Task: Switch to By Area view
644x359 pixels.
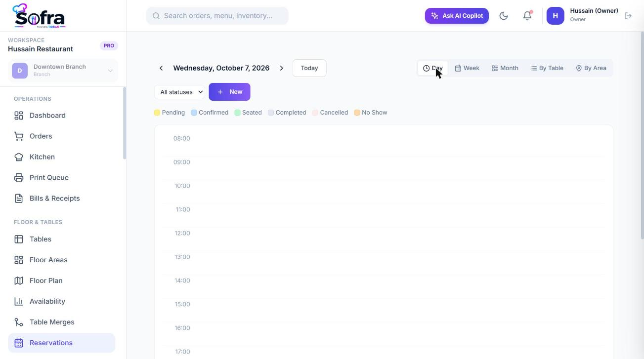Action: (591, 68)
